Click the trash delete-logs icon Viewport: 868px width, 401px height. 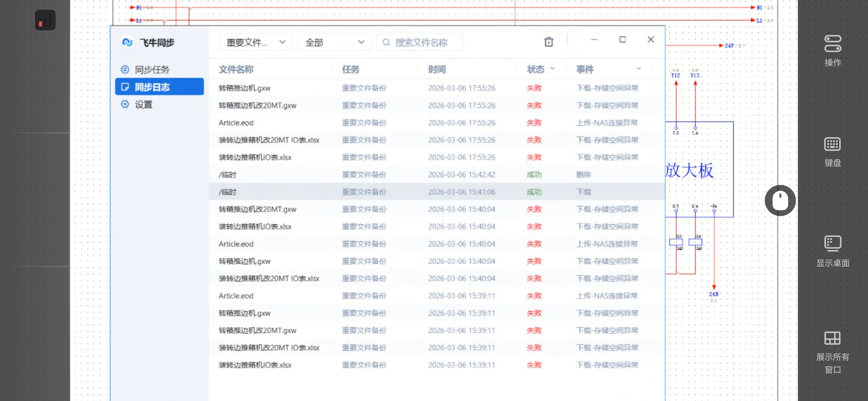coord(549,42)
